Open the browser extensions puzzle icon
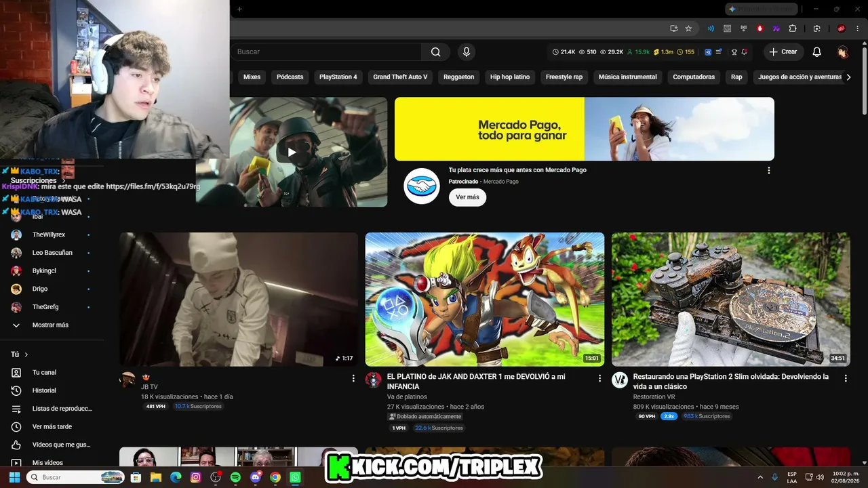This screenshot has height=488, width=868. (793, 28)
